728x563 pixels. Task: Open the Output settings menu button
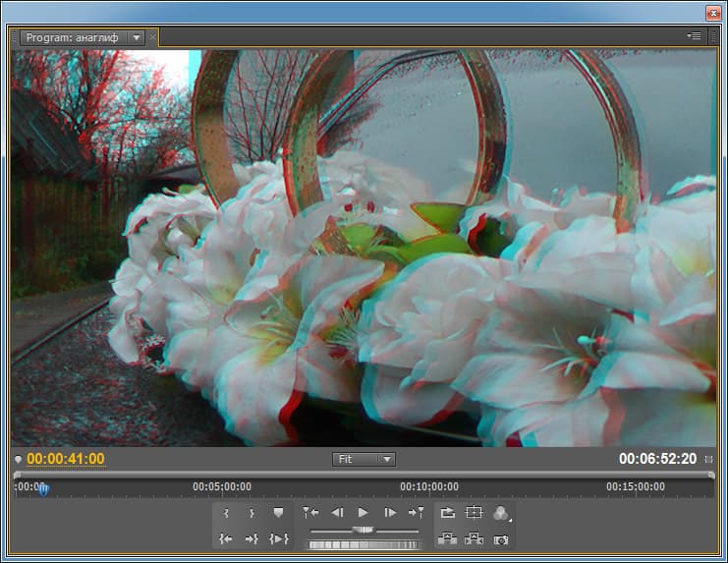[501, 513]
